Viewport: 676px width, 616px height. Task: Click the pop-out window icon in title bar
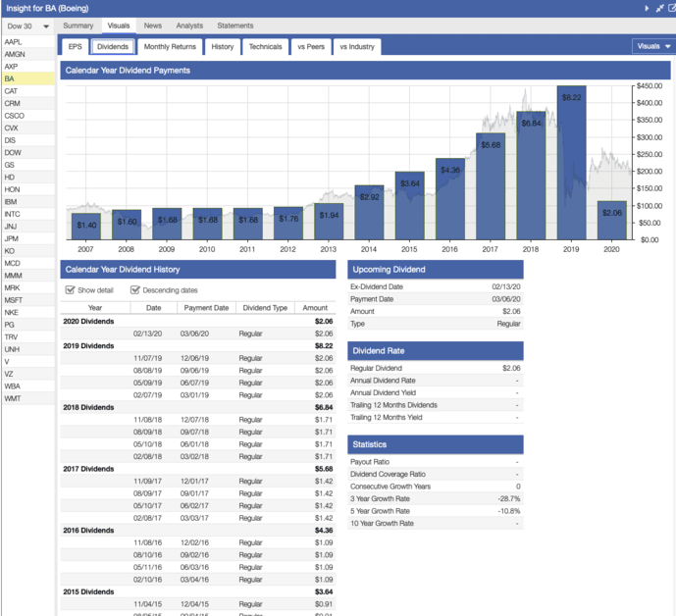[672, 8]
